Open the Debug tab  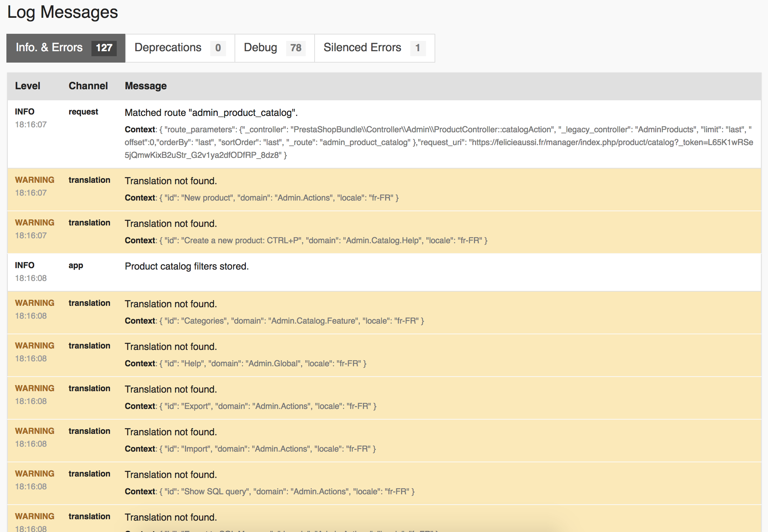274,48
